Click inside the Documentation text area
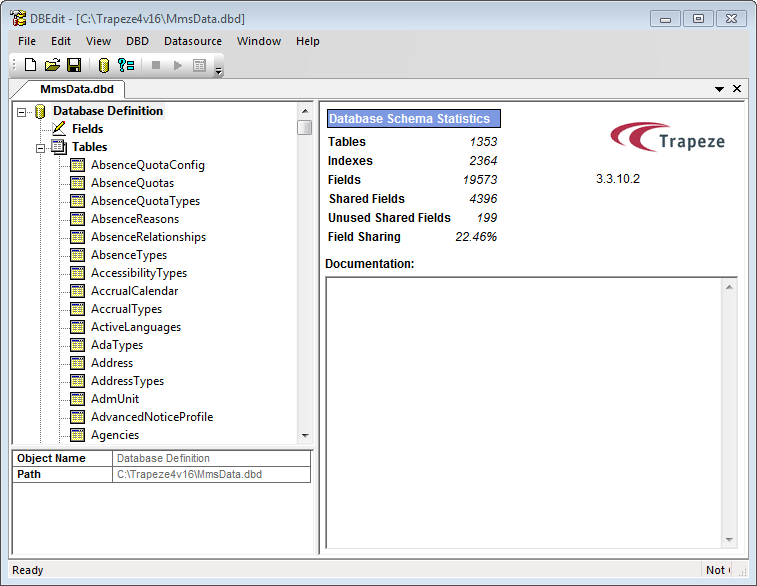This screenshot has width=757, height=586. point(522,412)
